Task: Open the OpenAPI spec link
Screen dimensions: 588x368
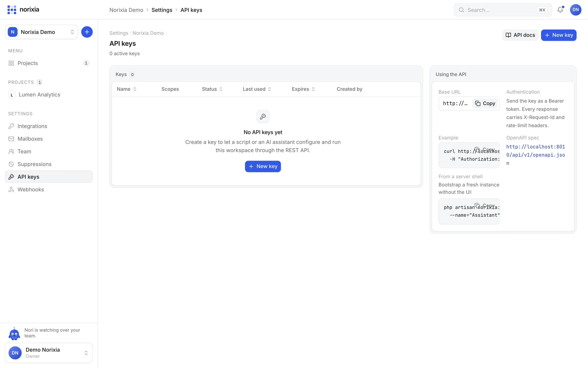Action: pos(536,155)
